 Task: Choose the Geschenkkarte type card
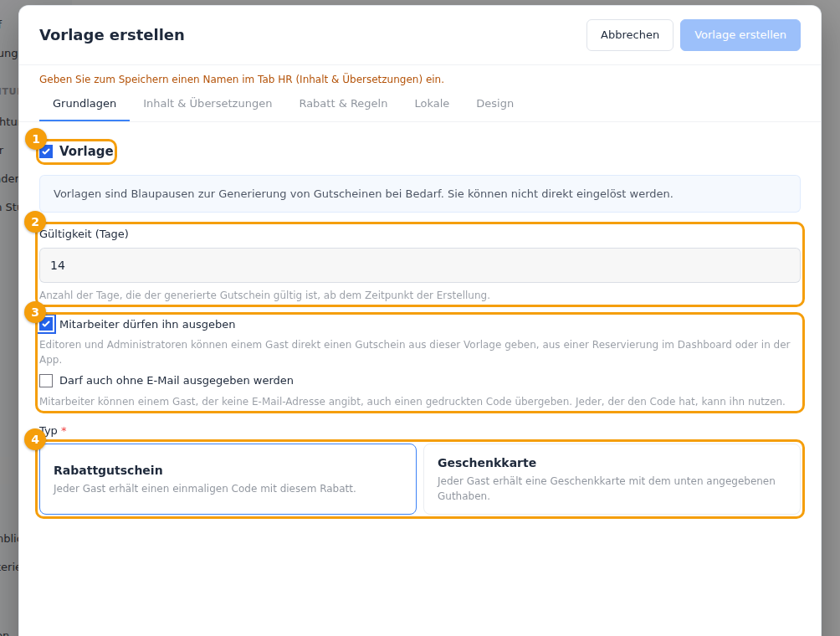click(612, 479)
